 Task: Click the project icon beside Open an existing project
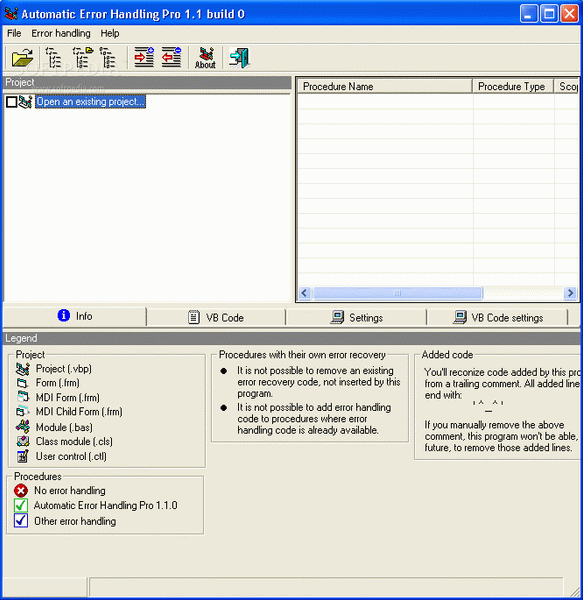point(25,102)
